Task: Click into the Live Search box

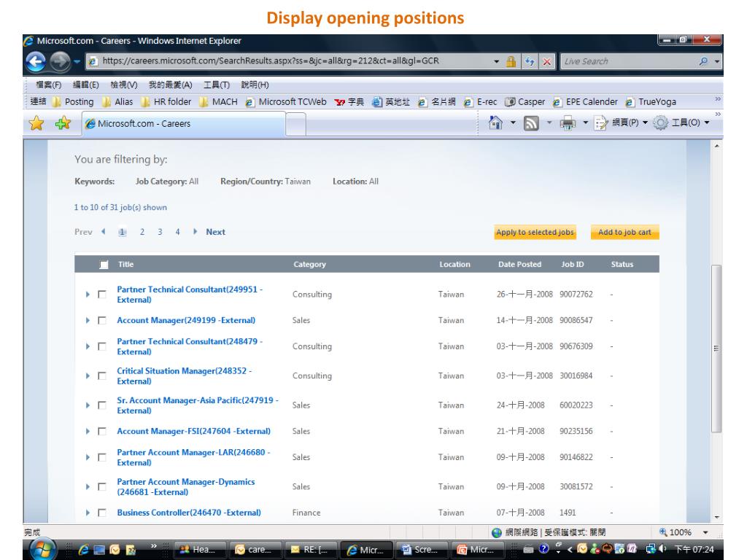Action: 629,61
